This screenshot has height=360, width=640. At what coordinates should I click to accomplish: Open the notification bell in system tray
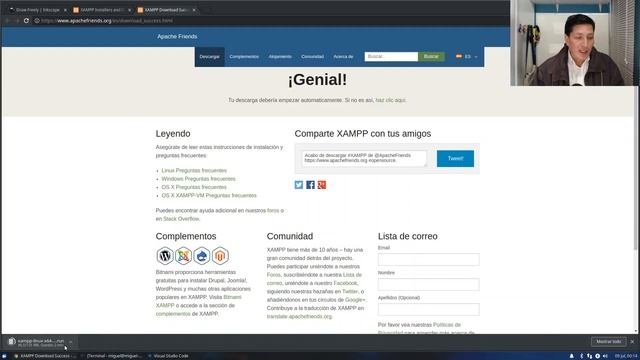pyautogui.click(x=571, y=356)
